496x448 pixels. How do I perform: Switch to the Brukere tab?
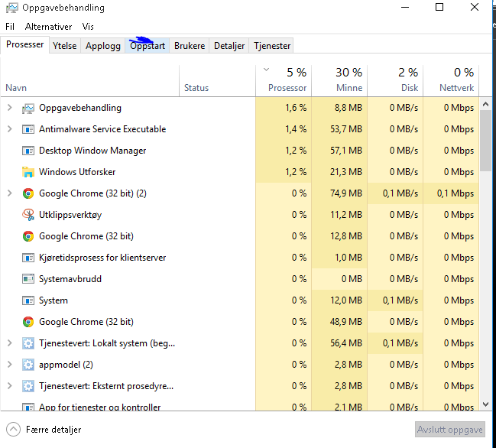pos(190,46)
